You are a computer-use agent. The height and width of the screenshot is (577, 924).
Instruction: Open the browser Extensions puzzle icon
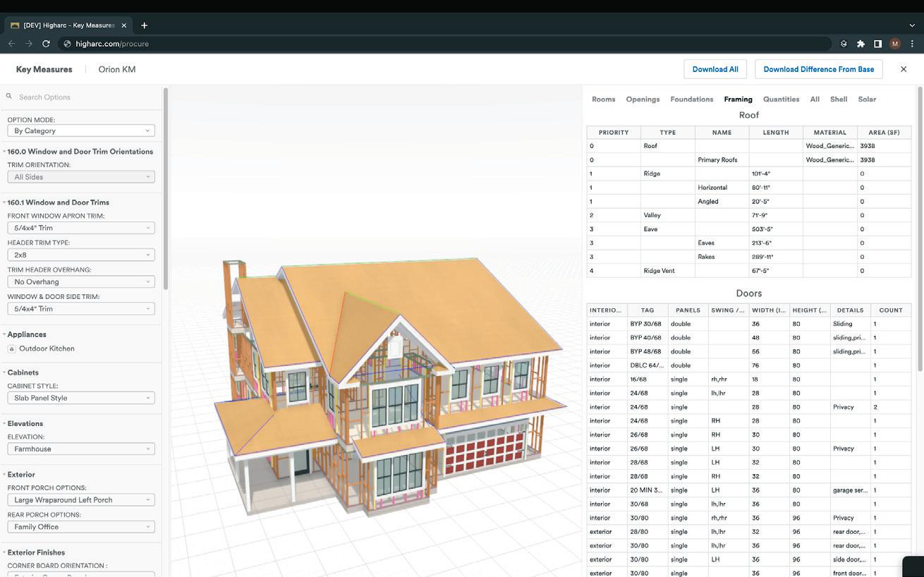(x=861, y=44)
